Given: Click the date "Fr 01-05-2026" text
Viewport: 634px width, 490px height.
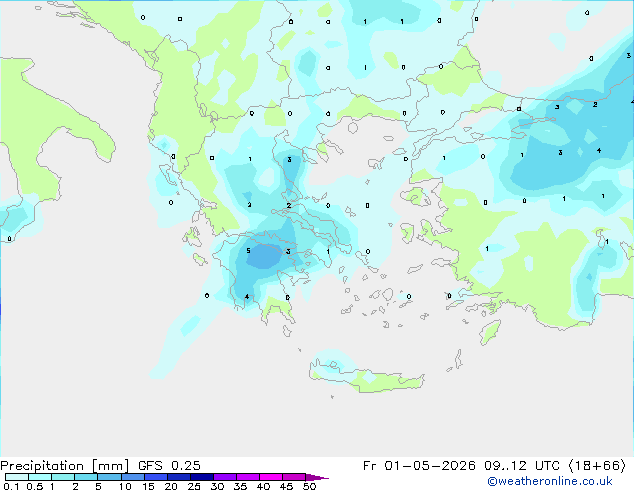Looking at the screenshot, I should [x=419, y=466].
